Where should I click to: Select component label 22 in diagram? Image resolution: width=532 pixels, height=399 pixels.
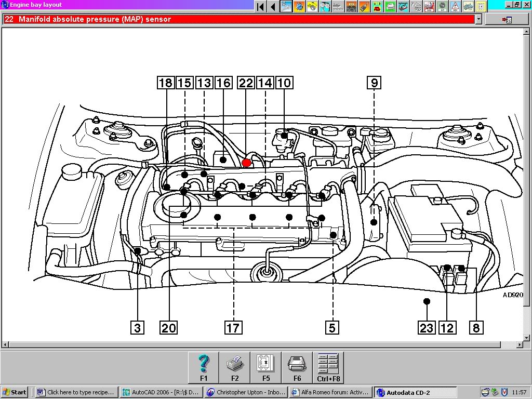[245, 83]
